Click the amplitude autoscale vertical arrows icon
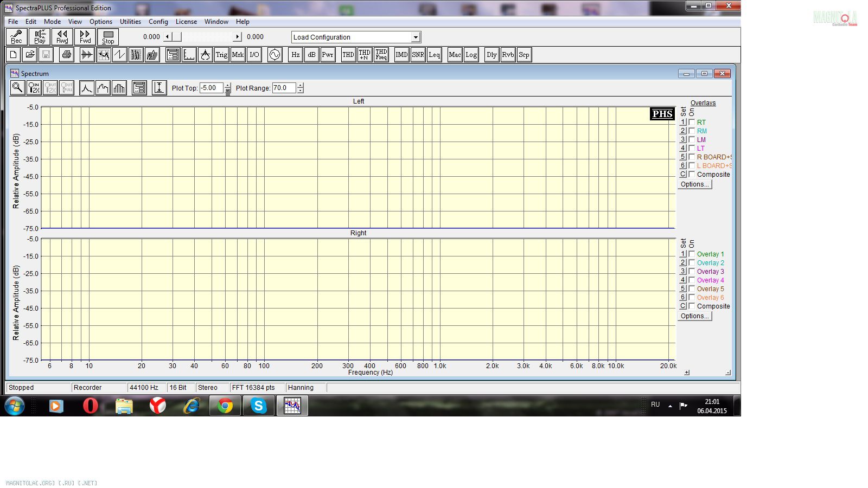868x488 pixels. 159,88
